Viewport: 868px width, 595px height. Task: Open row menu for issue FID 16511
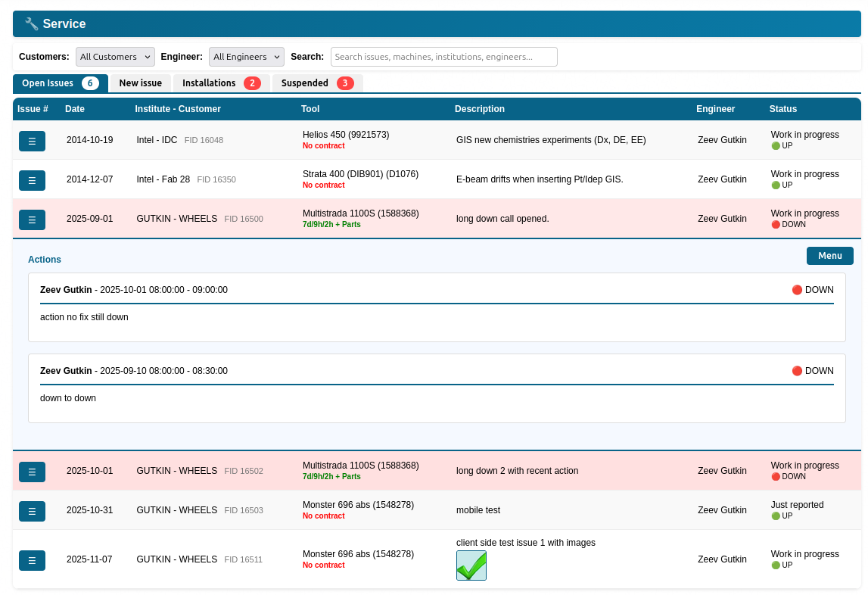click(x=32, y=560)
